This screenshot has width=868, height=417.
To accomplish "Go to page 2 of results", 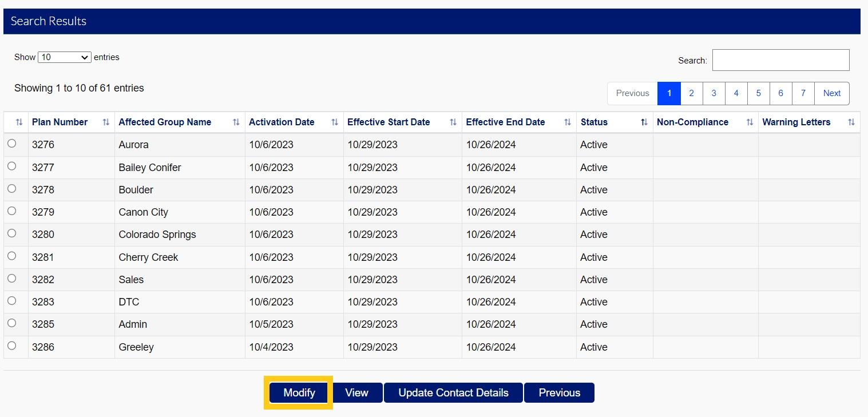I will tap(691, 93).
